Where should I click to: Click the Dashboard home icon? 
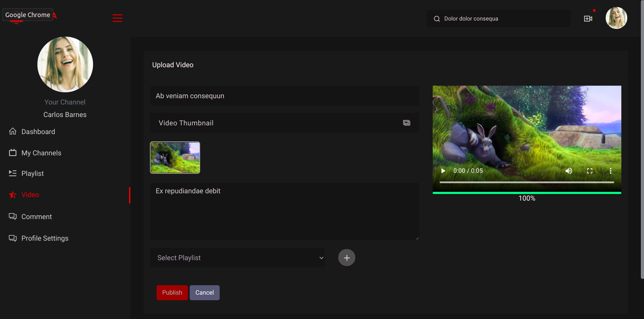tap(13, 131)
